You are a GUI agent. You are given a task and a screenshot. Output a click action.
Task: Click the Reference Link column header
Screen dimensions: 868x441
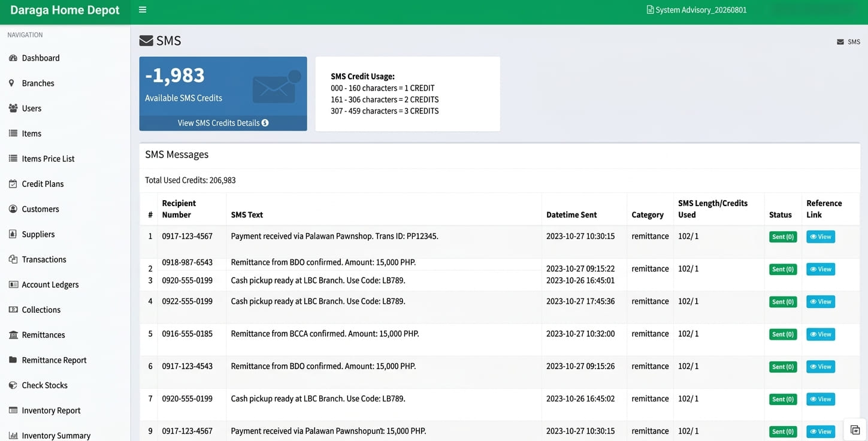(x=824, y=209)
